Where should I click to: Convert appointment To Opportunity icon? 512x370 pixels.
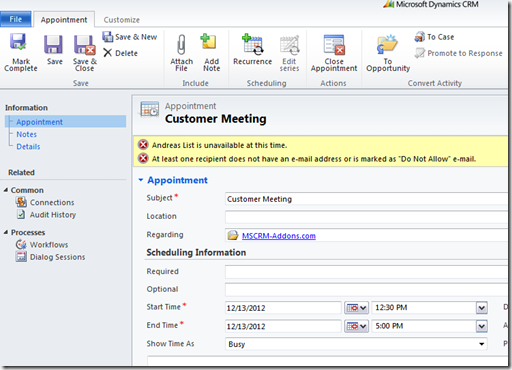(387, 44)
